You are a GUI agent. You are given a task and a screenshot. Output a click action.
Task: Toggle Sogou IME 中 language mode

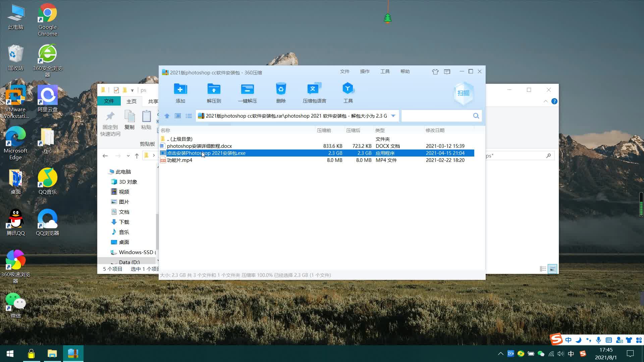[568, 340]
